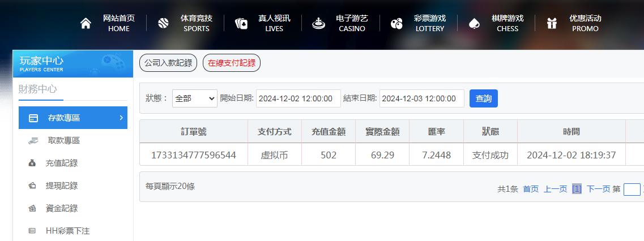Click the home house icon in navigation
This screenshot has width=644, height=241.
click(x=86, y=23)
